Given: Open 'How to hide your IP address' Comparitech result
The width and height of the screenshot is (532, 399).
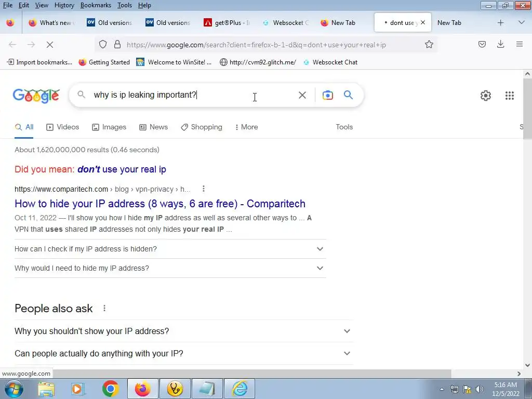Looking at the screenshot, I should click(160, 204).
